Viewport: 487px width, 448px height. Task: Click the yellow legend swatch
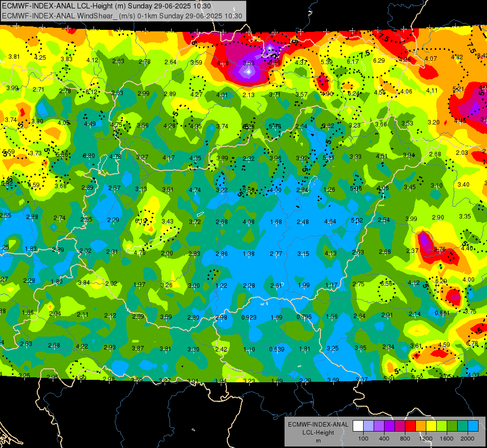(431, 426)
